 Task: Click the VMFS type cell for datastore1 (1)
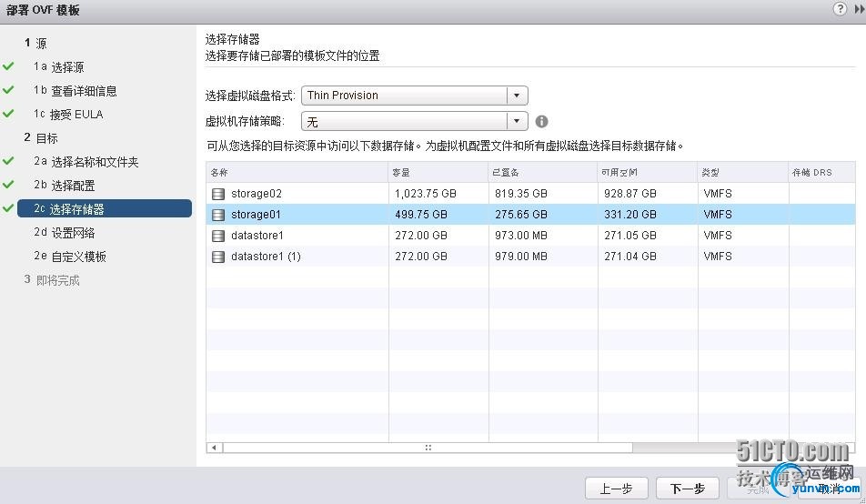click(718, 257)
